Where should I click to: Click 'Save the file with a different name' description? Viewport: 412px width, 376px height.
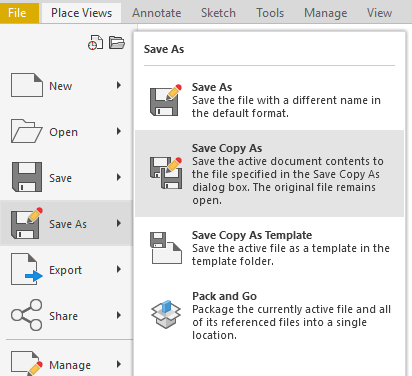286,107
